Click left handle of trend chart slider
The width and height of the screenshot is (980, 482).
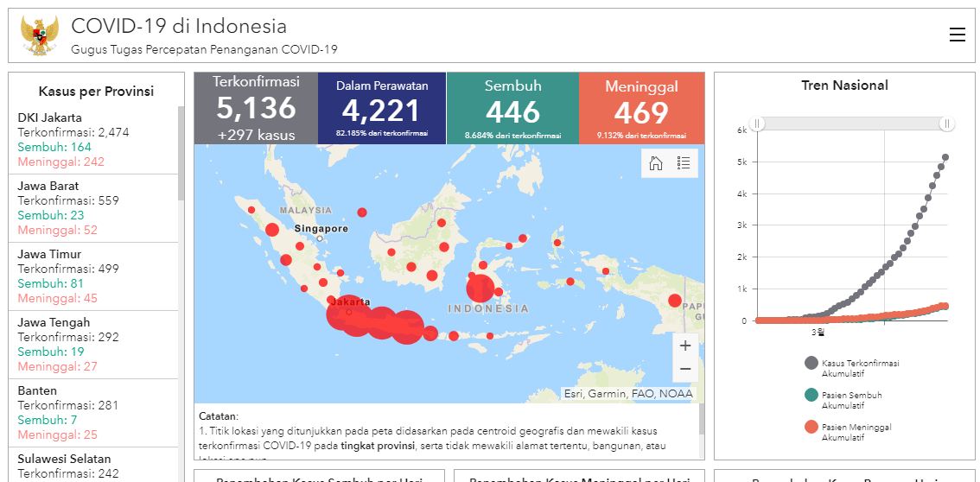(758, 124)
